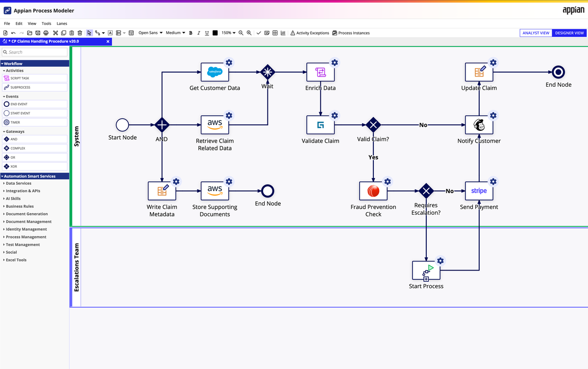This screenshot has width=588, height=369.
Task: Click the add swimlane icon
Action: [x=118, y=33]
